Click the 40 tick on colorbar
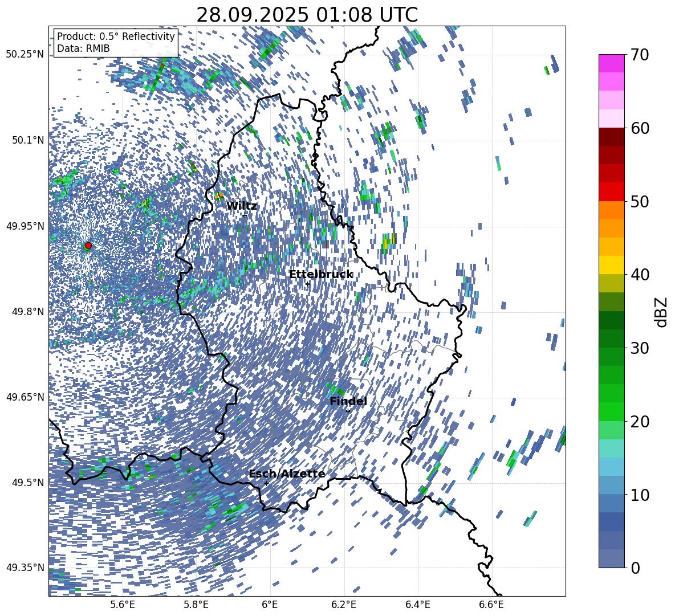Screen dimensions: 675x616 pos(640,275)
